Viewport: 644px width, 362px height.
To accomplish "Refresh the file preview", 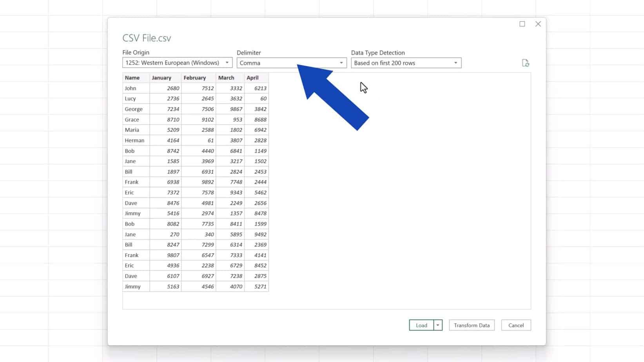I will click(x=526, y=63).
